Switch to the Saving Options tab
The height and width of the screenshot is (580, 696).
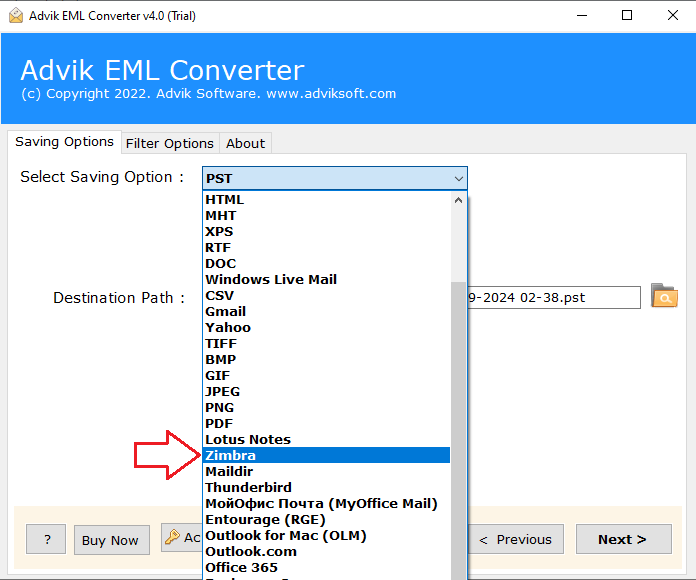click(64, 142)
